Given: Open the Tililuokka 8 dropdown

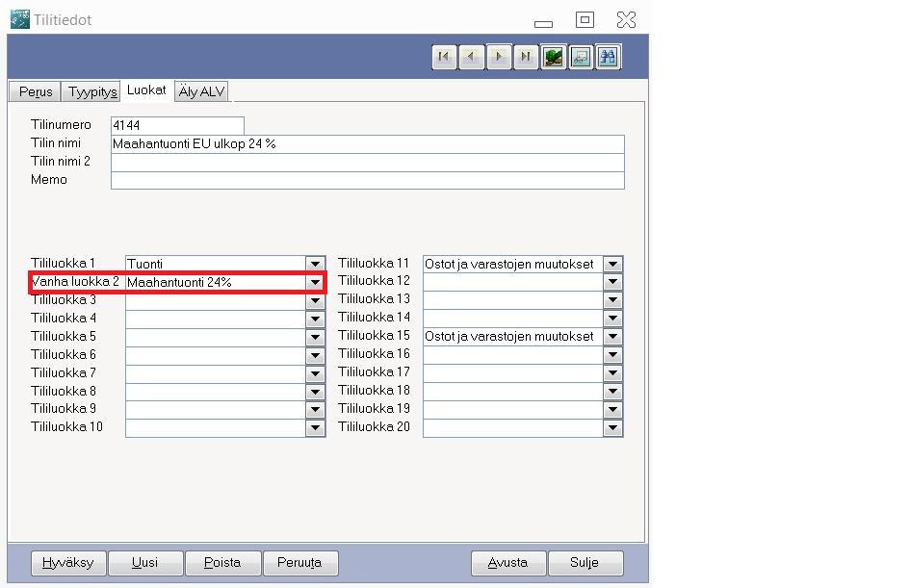Looking at the screenshot, I should [x=315, y=392].
